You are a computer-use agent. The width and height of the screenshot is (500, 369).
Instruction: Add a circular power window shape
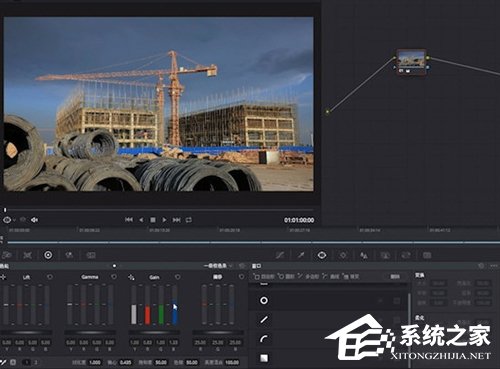coord(264,300)
